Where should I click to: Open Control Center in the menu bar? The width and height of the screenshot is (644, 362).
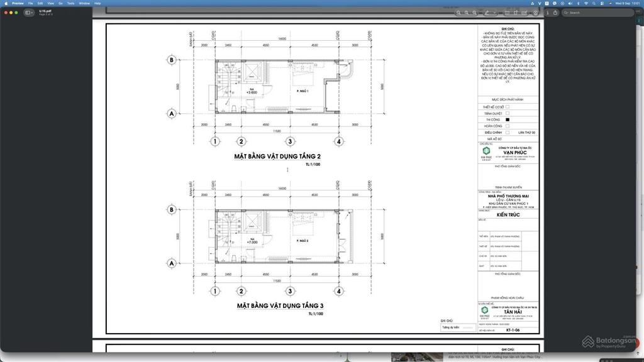602,3
